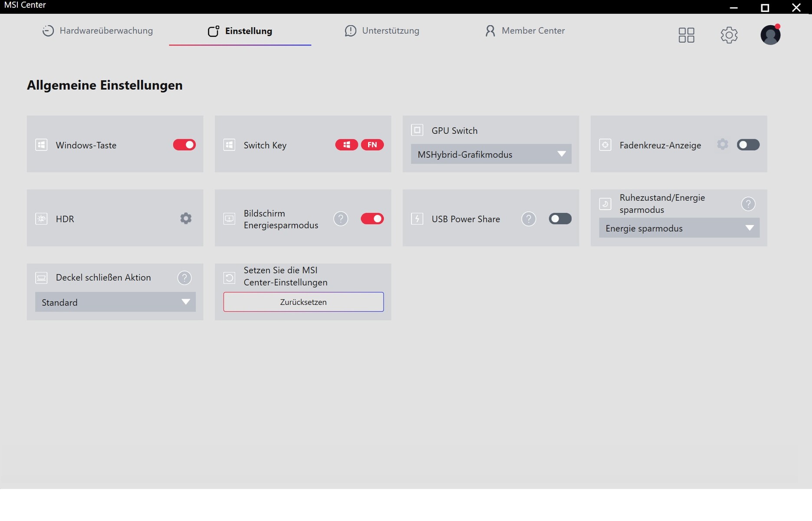Click the GPU Switch card icon
This screenshot has height=521, width=812.
tap(417, 130)
